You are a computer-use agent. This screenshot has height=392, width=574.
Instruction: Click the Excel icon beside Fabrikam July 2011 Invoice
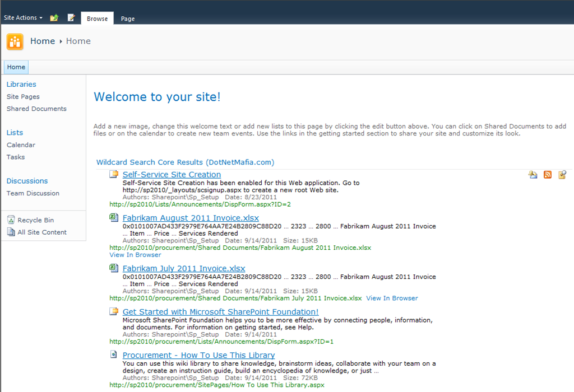114,268
